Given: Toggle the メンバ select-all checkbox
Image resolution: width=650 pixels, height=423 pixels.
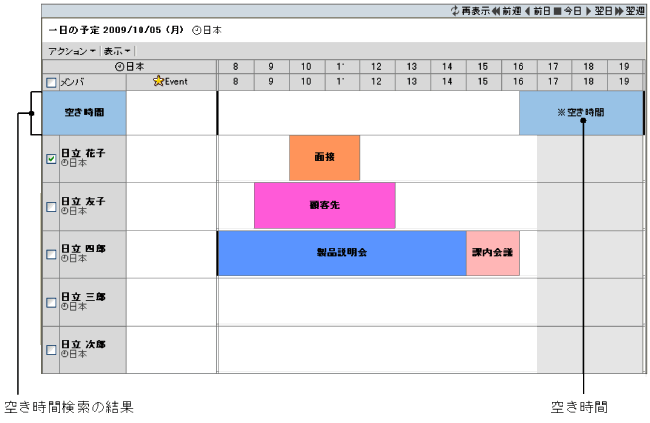Looking at the screenshot, I should point(51,83).
